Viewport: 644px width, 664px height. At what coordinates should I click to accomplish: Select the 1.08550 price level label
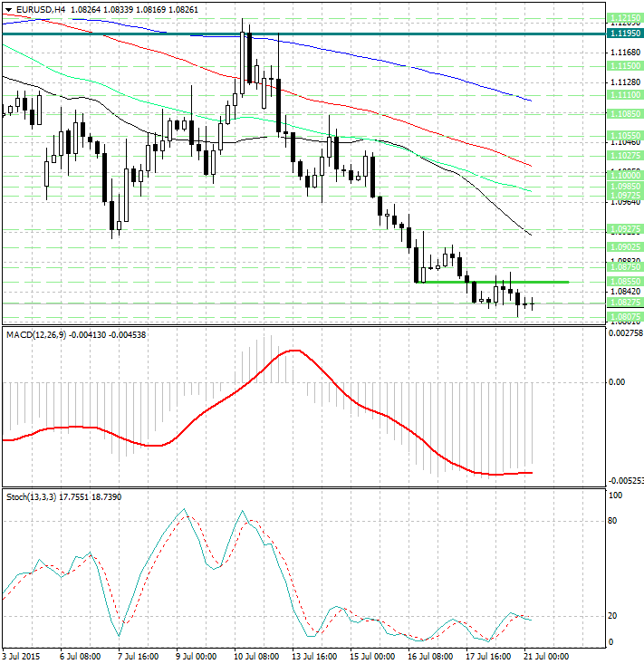pyautogui.click(x=625, y=281)
